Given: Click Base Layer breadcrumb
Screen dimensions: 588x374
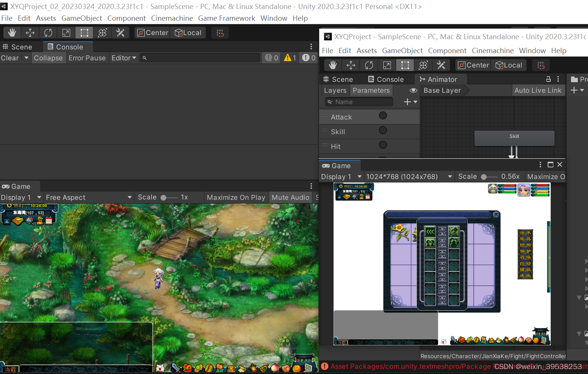Looking at the screenshot, I should 442,90.
